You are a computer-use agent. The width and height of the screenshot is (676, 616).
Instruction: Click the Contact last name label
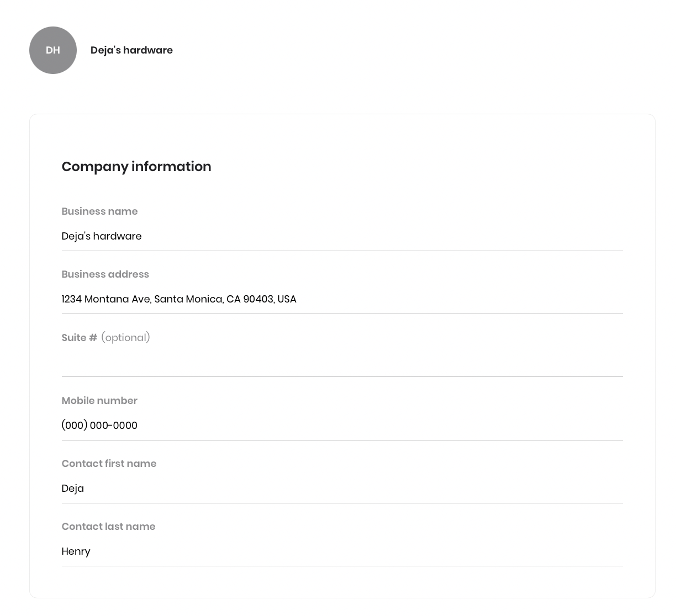(x=109, y=527)
